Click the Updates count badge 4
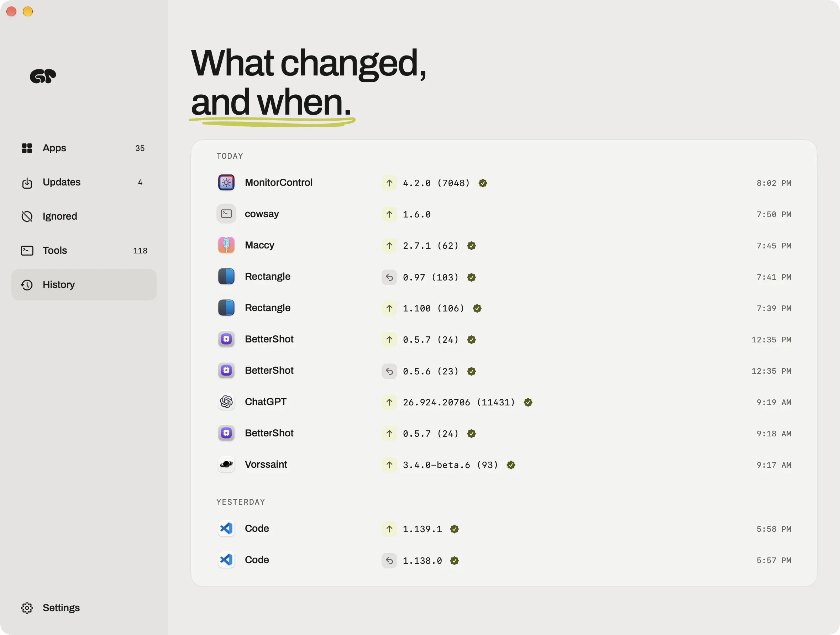840x635 pixels. coord(140,182)
